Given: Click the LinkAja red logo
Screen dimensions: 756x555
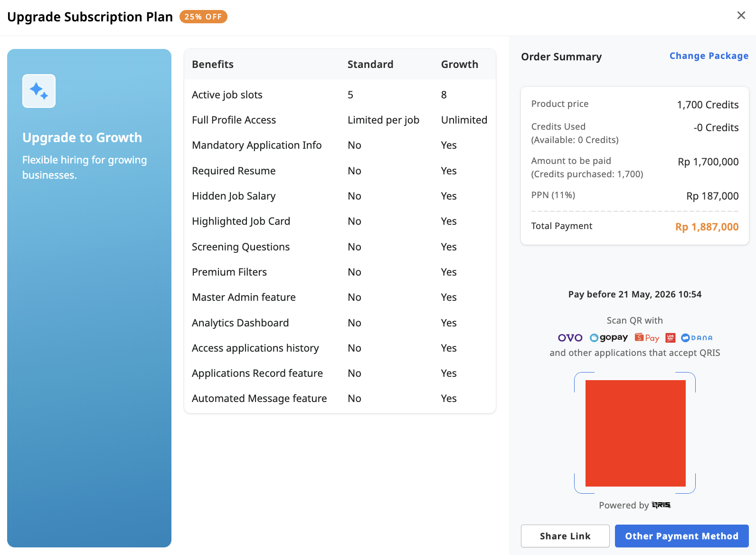Looking at the screenshot, I should tap(671, 338).
